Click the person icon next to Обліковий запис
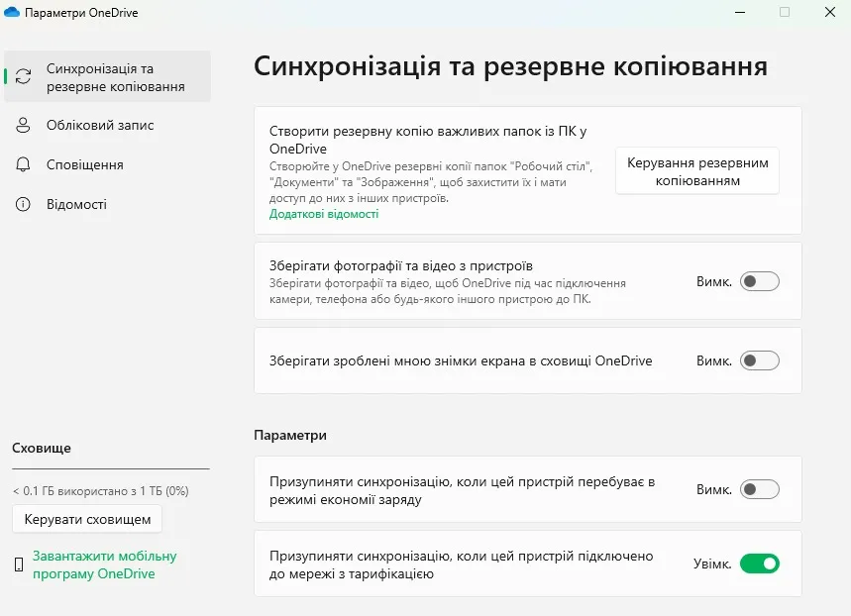The width and height of the screenshot is (851, 616). [x=23, y=125]
